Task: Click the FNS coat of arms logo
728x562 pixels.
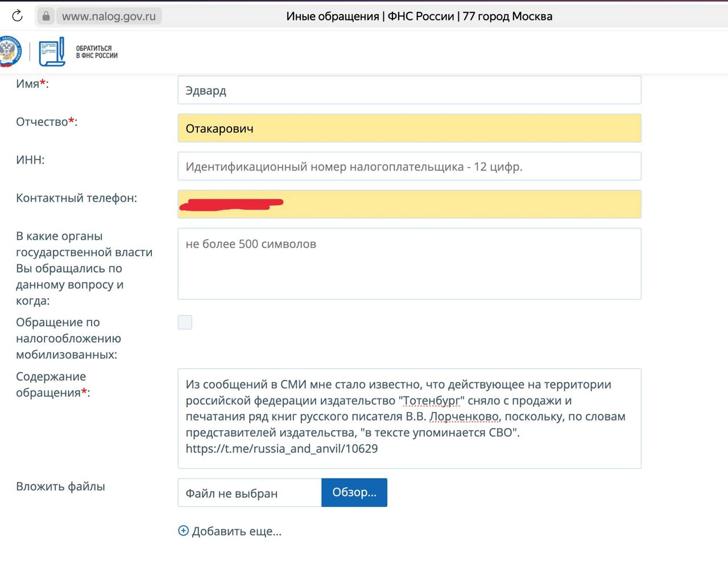Action: click(9, 51)
